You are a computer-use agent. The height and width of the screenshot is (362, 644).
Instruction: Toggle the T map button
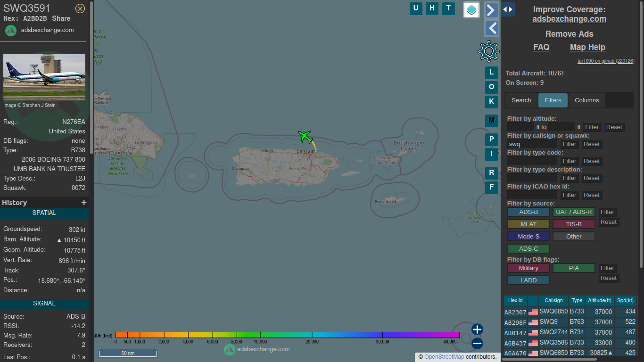pos(448,8)
